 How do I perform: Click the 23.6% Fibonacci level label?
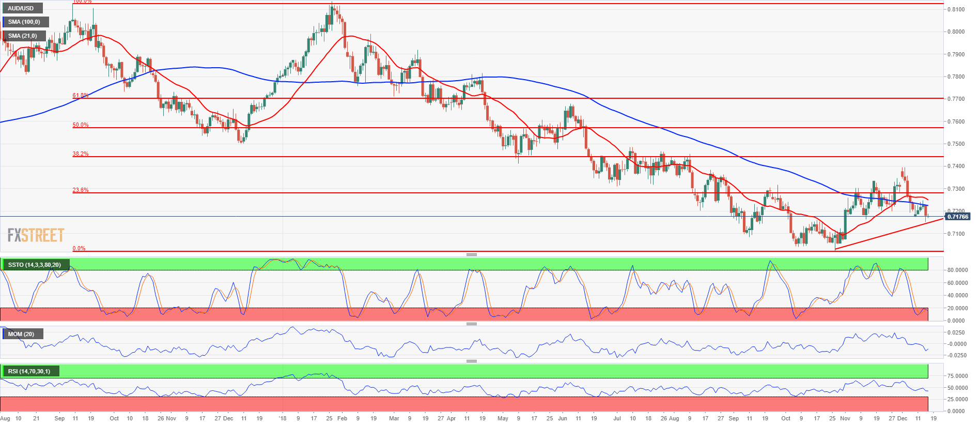coord(80,190)
